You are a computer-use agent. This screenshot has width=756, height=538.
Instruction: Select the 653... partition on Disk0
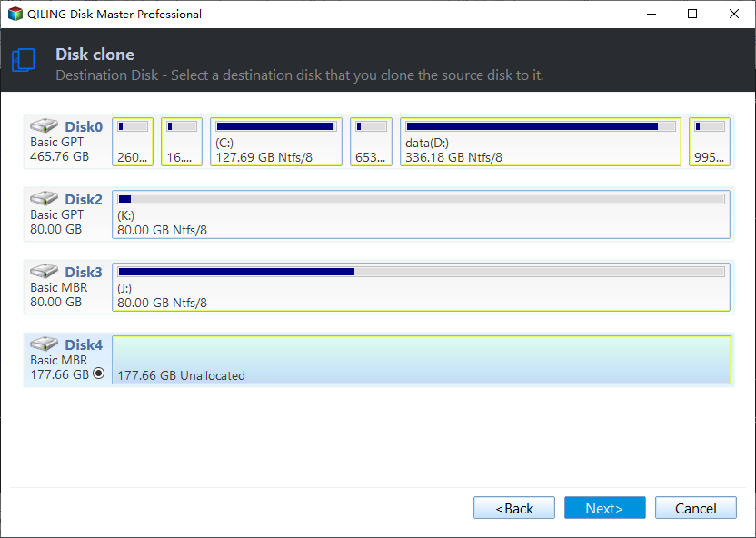[371, 142]
